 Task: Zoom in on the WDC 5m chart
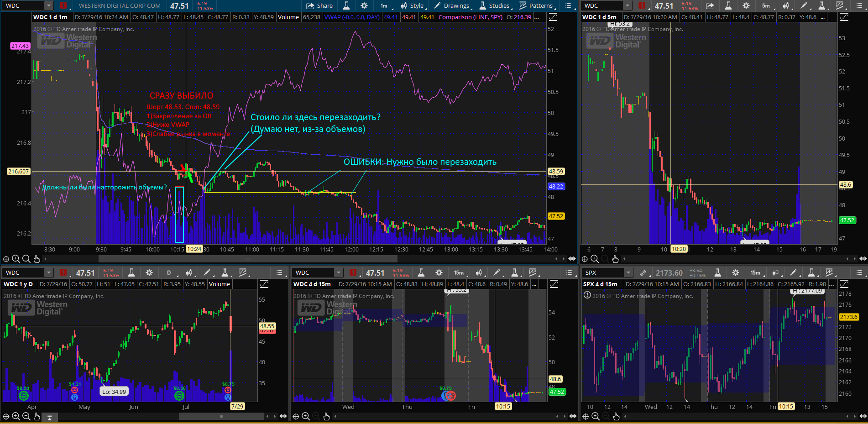coord(595,259)
